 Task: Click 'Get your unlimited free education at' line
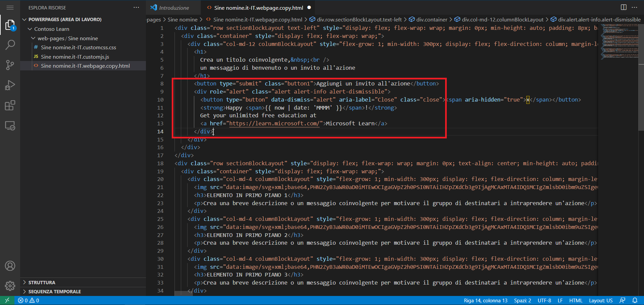[x=258, y=116]
